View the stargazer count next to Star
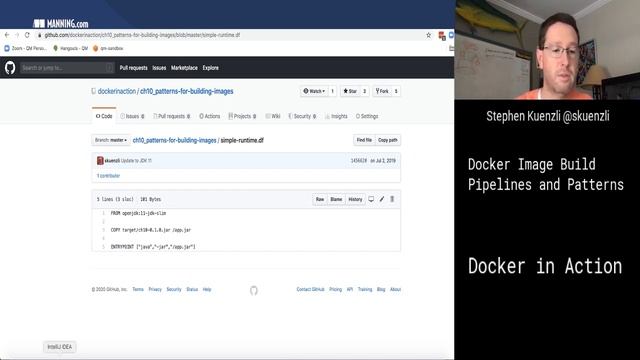The height and width of the screenshot is (360, 640). coord(364,91)
